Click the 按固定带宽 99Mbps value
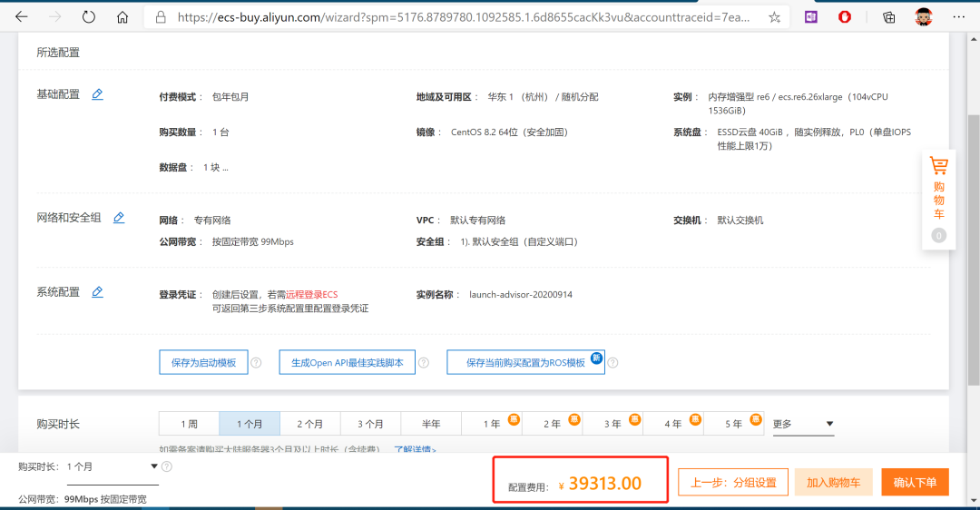 click(x=252, y=242)
